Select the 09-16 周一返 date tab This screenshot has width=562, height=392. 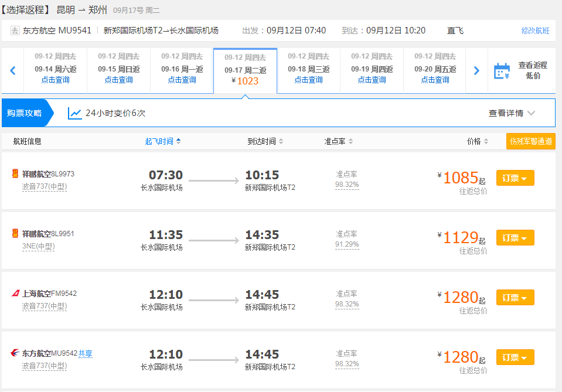click(182, 70)
